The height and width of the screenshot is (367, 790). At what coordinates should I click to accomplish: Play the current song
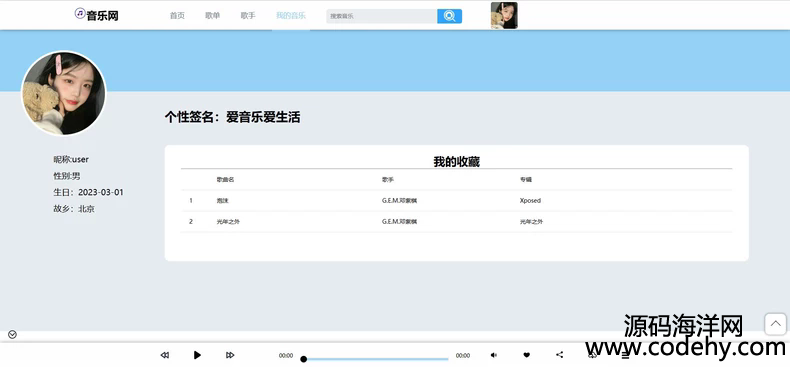(197, 355)
